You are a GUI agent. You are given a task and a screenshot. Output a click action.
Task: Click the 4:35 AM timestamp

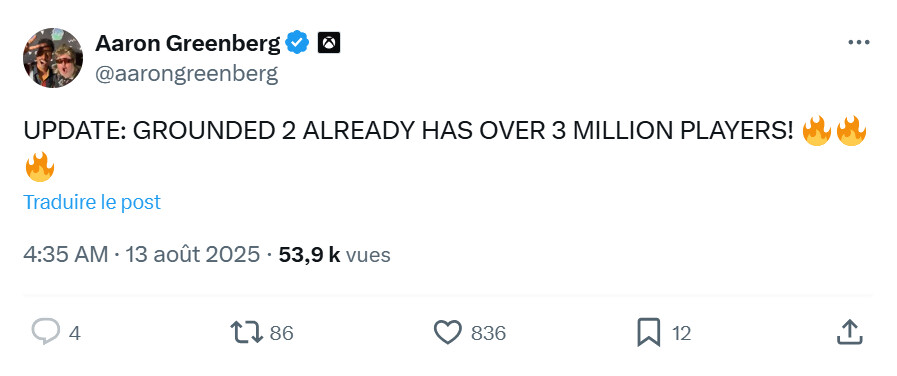(66, 255)
